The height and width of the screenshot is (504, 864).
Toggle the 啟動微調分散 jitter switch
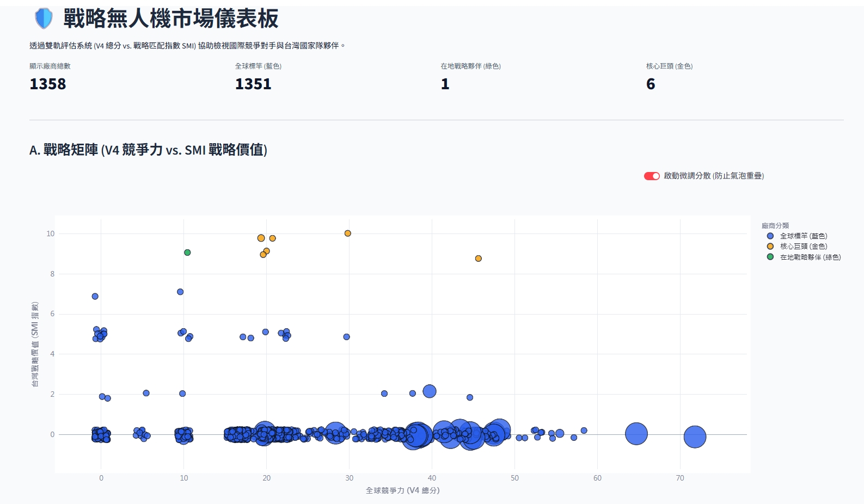point(652,176)
